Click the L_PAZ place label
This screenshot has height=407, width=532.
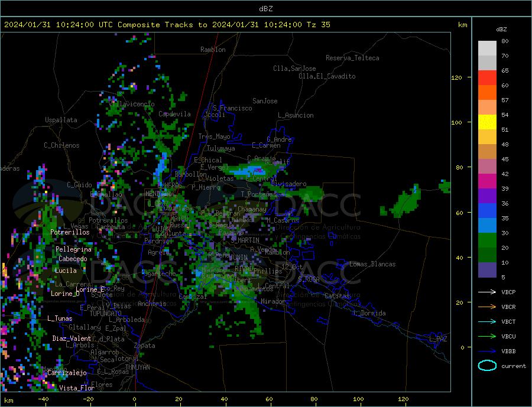click(x=438, y=339)
